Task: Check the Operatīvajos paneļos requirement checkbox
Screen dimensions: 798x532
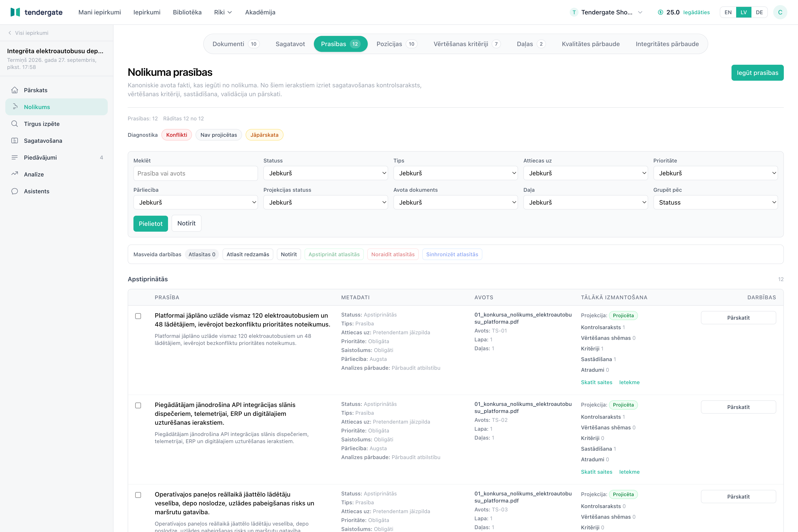Action: (138, 495)
